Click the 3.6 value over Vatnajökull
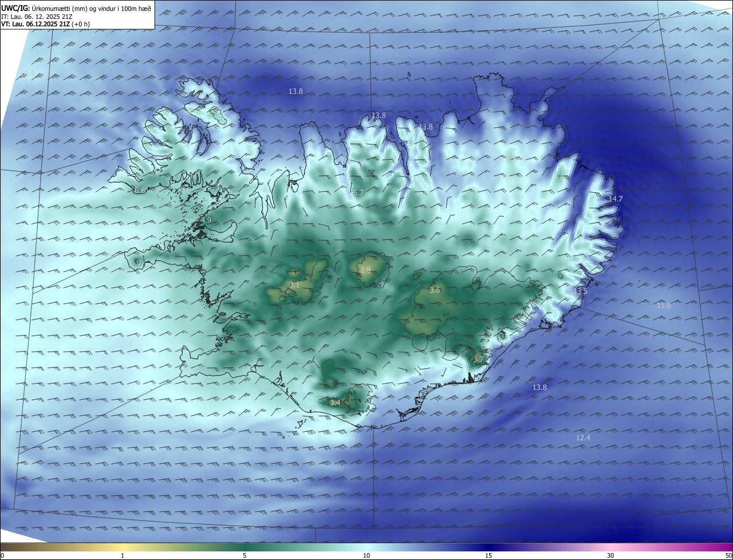The width and height of the screenshot is (733, 560). click(435, 290)
